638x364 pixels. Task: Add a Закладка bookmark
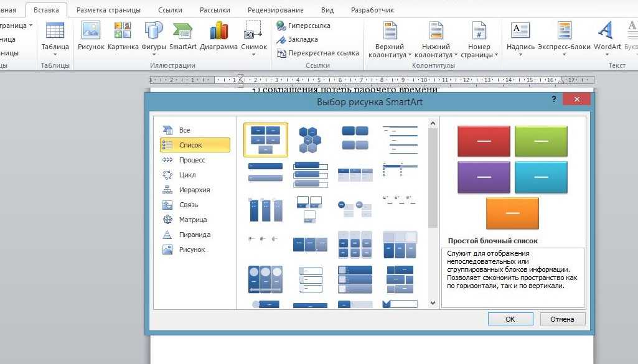pos(281,39)
